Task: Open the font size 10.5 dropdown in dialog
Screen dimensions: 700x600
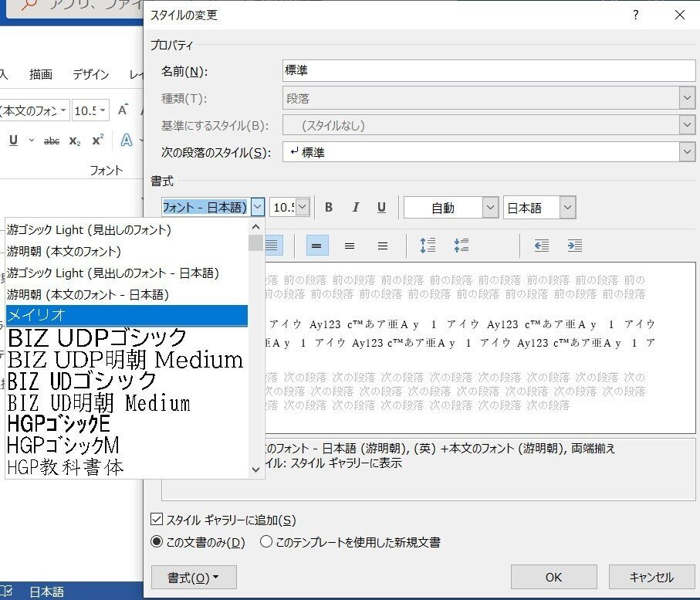Action: pyautogui.click(x=303, y=207)
